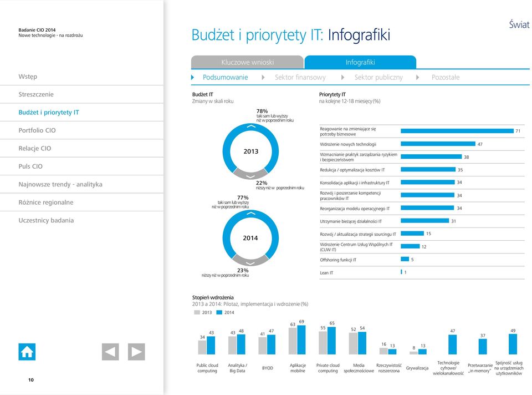Viewport: 532px width, 395px height.
Task: Select the Sektor finansowy sub-tab
Action: [x=300, y=78]
